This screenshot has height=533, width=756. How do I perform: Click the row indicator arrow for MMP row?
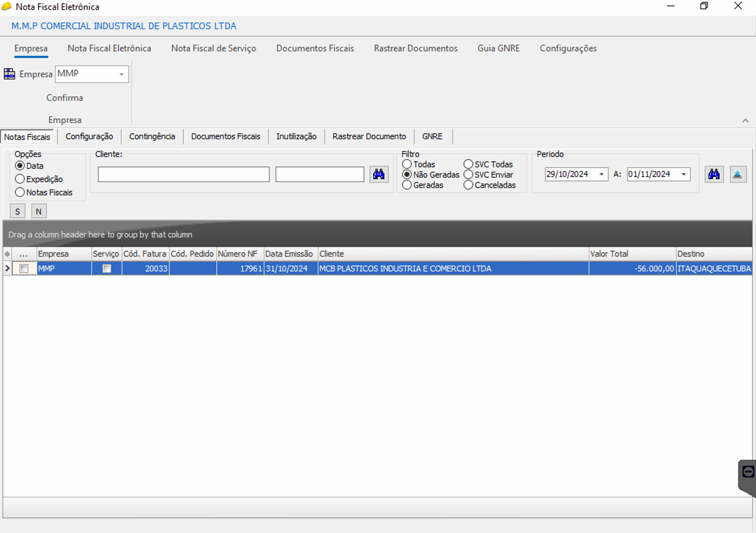coord(7,268)
